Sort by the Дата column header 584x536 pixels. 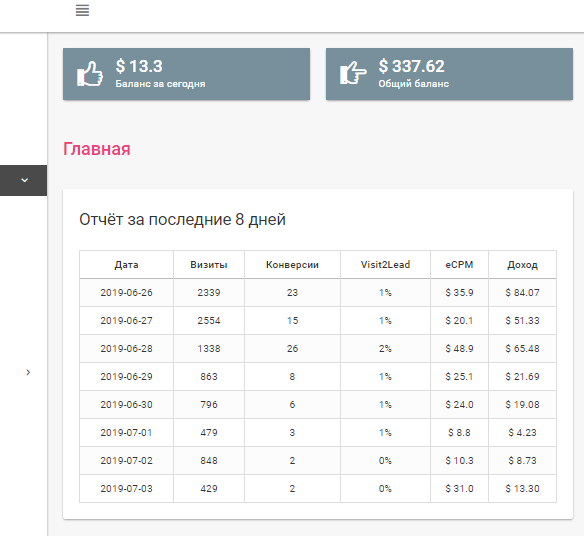tap(126, 265)
